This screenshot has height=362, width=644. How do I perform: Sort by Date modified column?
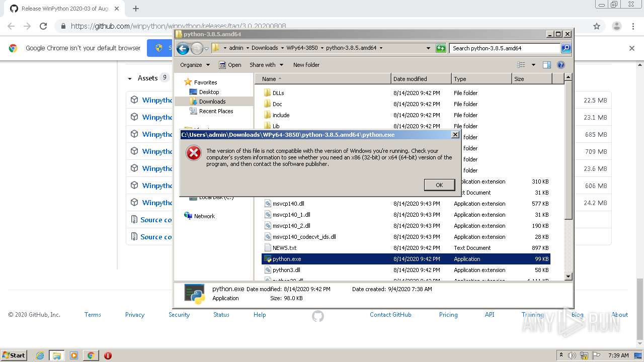click(421, 79)
